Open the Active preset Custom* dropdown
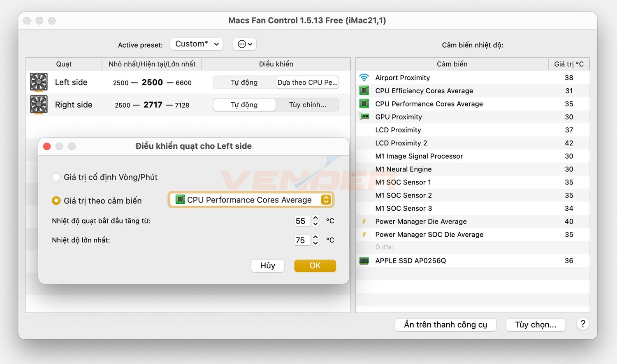This screenshot has height=364, width=617. coord(197,44)
